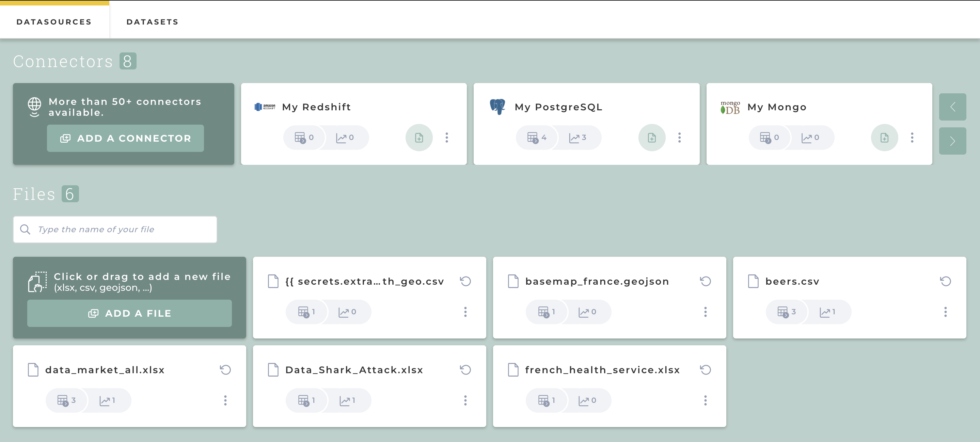Image resolution: width=980 pixels, height=442 pixels.
Task: Click the left carousel arrow for connectors
Action: coord(953,107)
